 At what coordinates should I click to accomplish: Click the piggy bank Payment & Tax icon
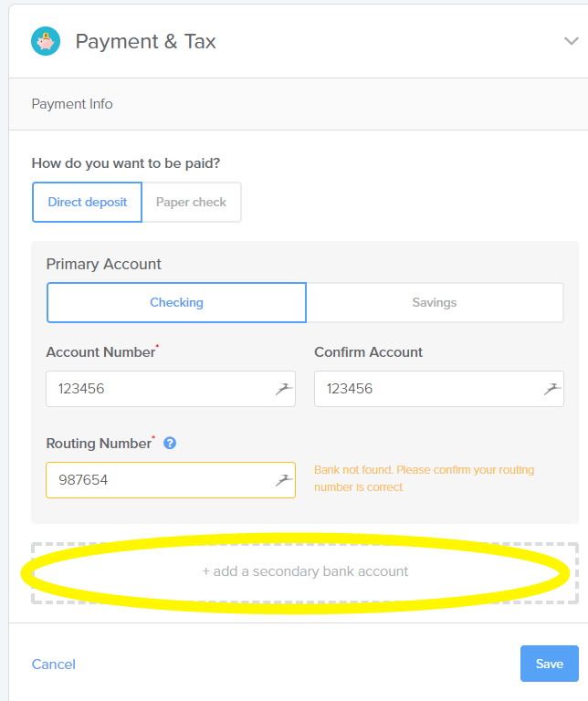46,41
